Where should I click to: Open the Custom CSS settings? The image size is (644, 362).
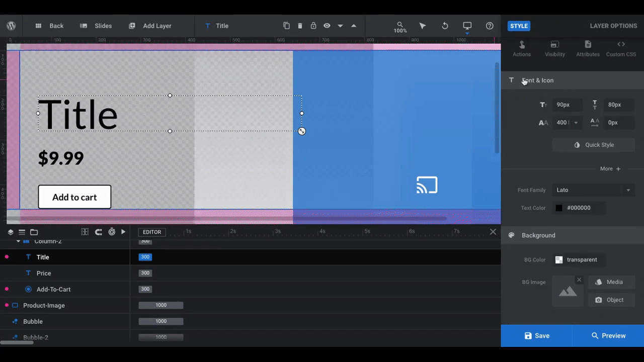[x=621, y=49]
